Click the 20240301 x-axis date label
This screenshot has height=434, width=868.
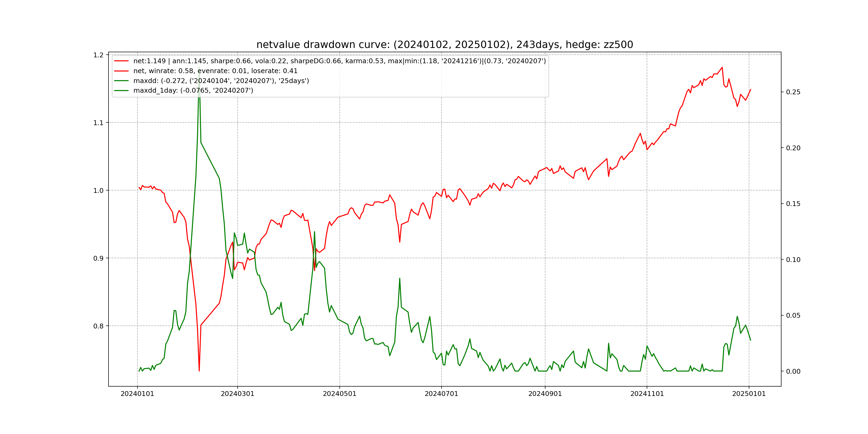coord(237,394)
